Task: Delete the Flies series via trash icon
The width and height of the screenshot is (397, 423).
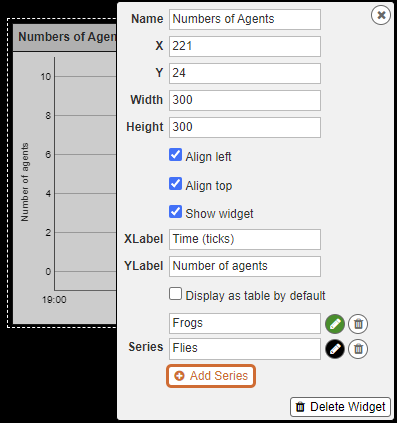Action: [x=358, y=349]
